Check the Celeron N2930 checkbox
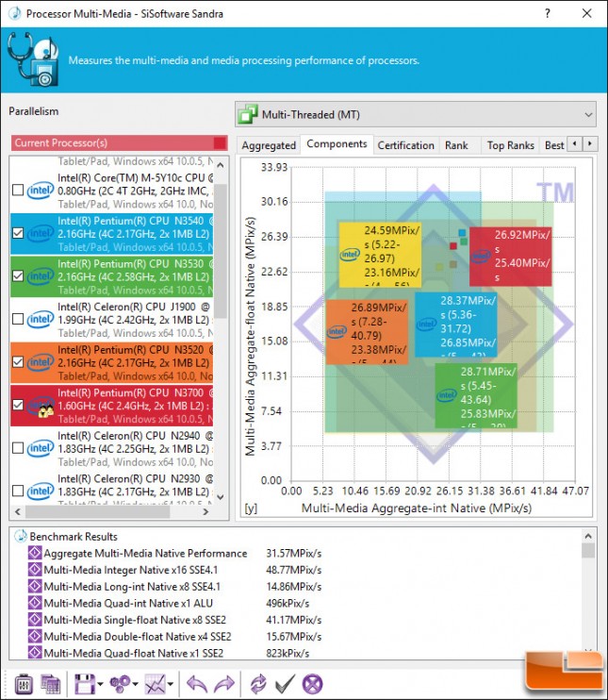Screen dimensions: 608x700 (x=18, y=491)
